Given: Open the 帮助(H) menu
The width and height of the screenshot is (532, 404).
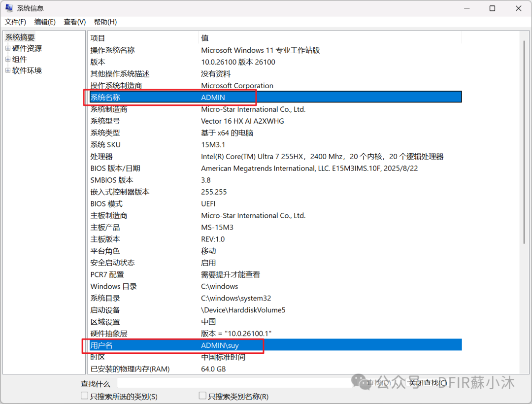Looking at the screenshot, I should coord(105,22).
